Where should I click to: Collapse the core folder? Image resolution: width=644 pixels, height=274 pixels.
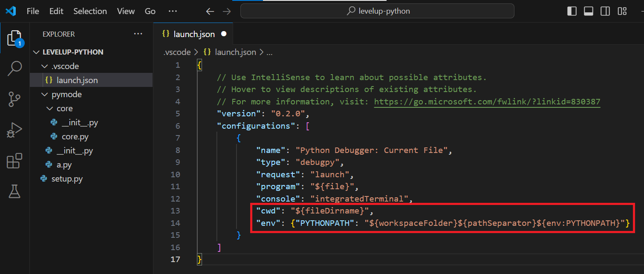91,109
